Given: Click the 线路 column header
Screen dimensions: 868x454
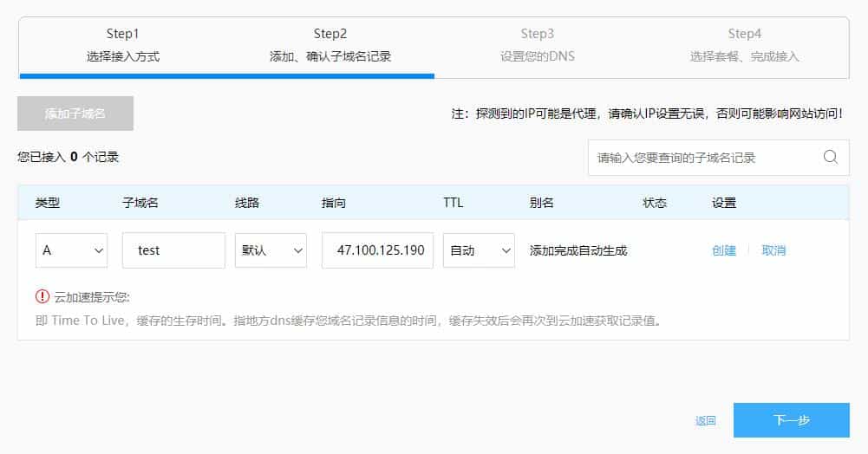Looking at the screenshot, I should click(247, 203).
